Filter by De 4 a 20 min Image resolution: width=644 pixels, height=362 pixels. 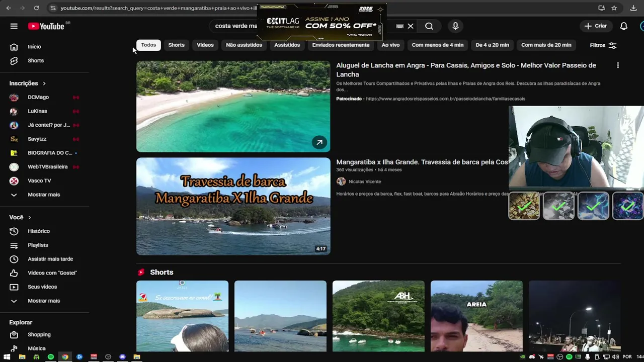(x=492, y=45)
